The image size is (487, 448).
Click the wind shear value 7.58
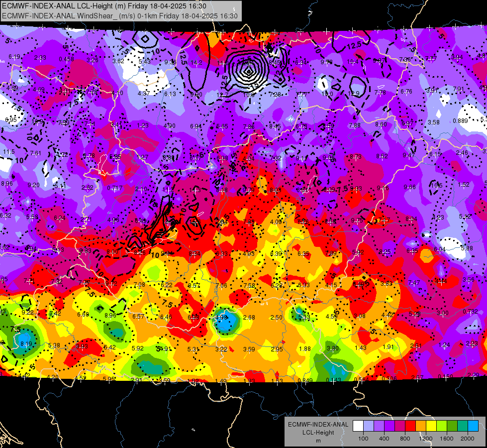pos(249,285)
